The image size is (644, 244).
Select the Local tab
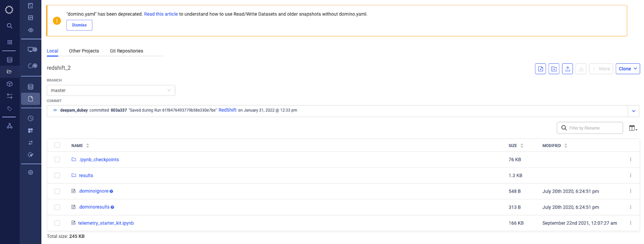pos(52,51)
